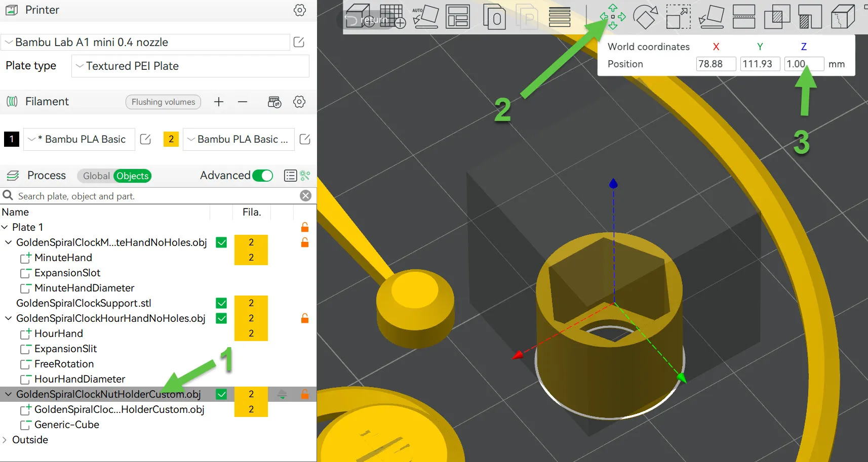Click the search plate, object and part field
The image size is (868, 462).
point(157,196)
